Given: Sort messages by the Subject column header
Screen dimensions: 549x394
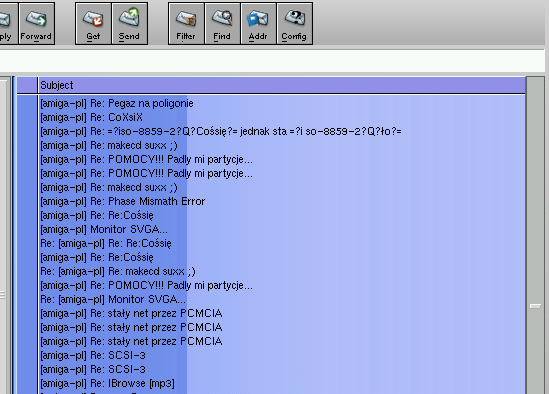Looking at the screenshot, I should click(282, 85).
